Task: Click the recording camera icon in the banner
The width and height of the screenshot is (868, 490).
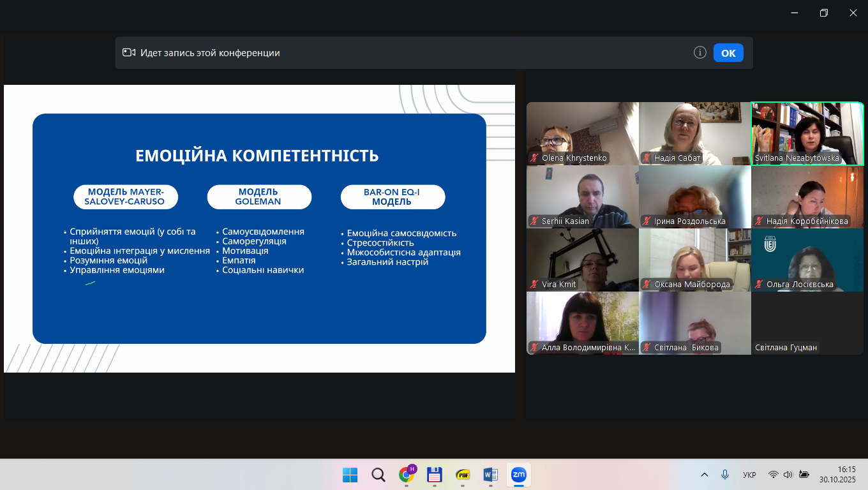Action: tap(129, 53)
